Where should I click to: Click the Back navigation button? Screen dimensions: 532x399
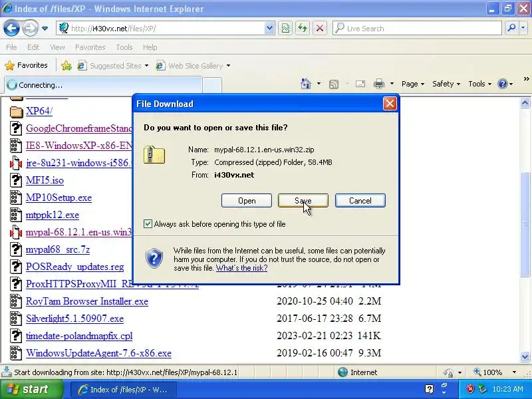pos(11,28)
